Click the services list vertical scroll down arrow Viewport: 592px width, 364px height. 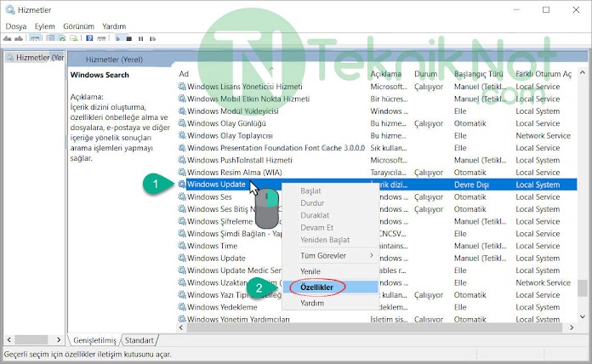(x=582, y=316)
